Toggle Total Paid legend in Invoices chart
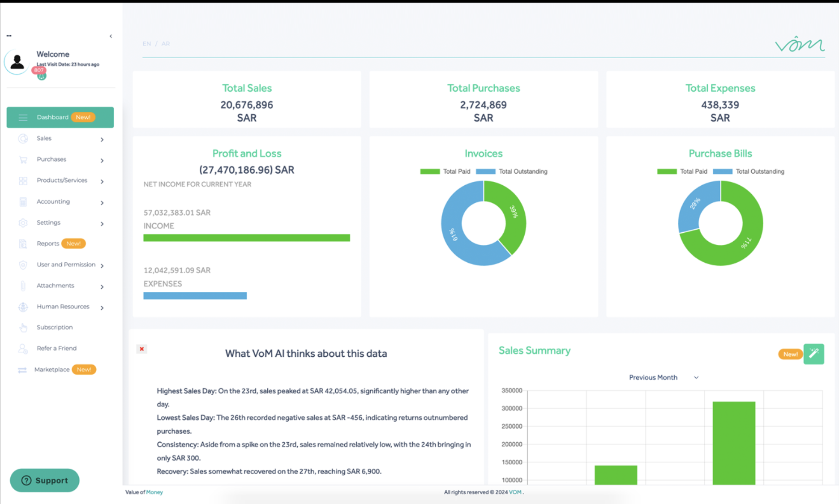Viewport: 839px width, 504px height. pos(445,171)
